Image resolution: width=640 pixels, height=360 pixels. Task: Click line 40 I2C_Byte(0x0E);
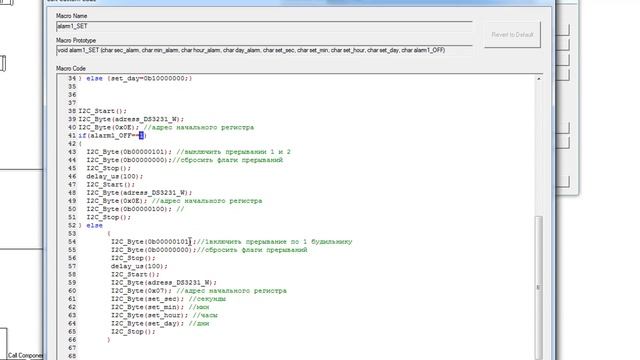(x=109, y=127)
